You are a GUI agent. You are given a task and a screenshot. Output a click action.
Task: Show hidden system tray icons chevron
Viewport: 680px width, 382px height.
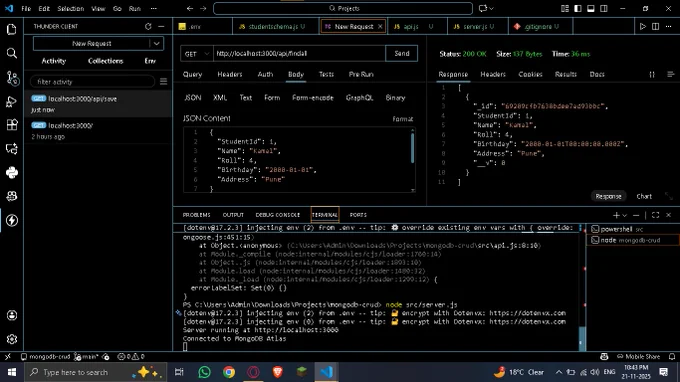(x=559, y=372)
